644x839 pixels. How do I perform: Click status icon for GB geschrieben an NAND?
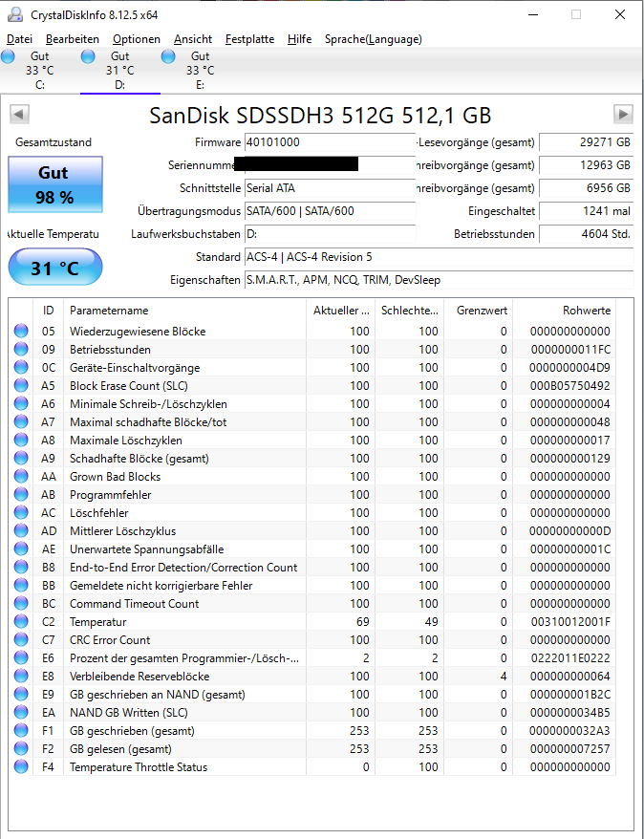pyautogui.click(x=21, y=695)
